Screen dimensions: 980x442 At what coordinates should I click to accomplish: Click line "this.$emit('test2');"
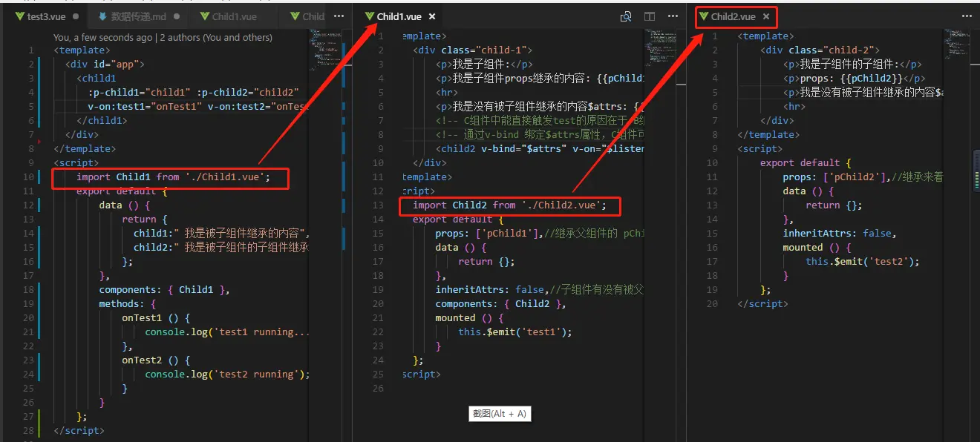863,262
